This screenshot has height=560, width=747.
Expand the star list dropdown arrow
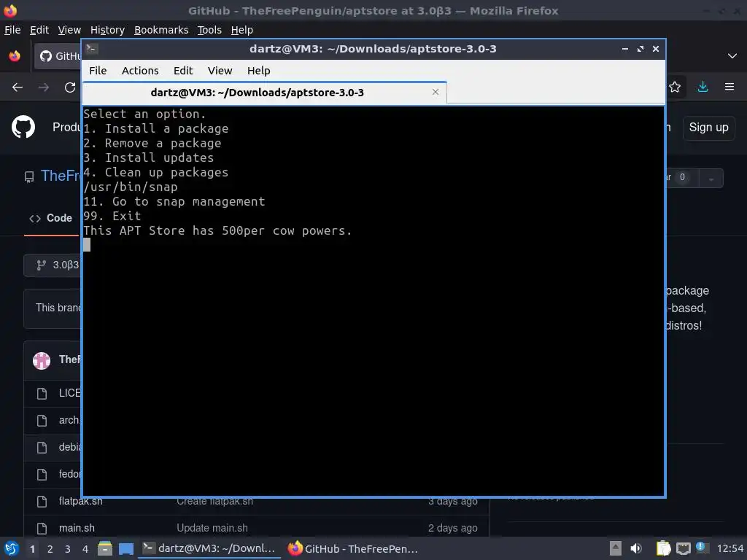pyautogui.click(x=711, y=178)
